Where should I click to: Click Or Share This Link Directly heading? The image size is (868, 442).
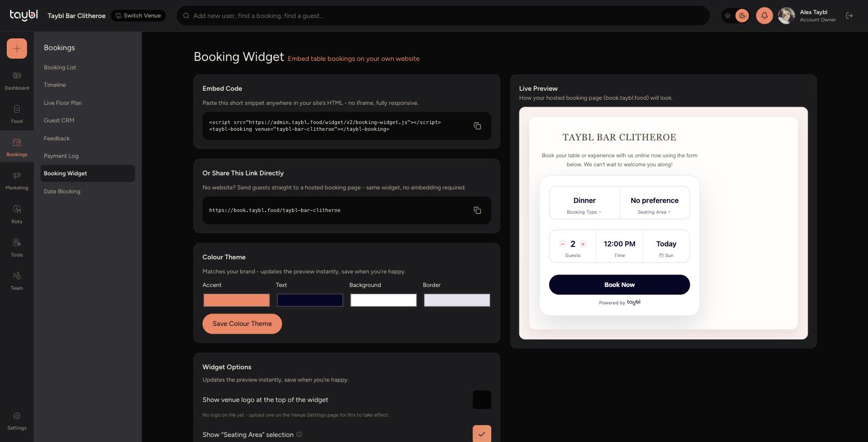[x=243, y=173]
